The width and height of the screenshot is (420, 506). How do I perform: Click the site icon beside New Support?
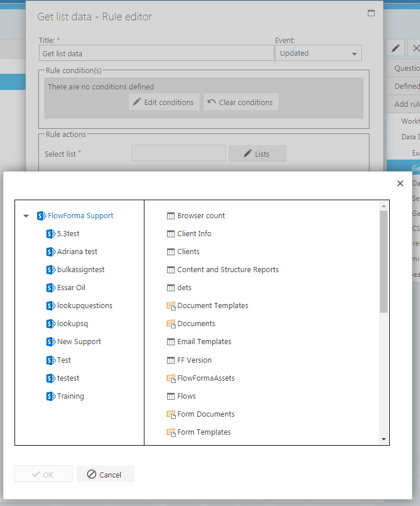51,342
